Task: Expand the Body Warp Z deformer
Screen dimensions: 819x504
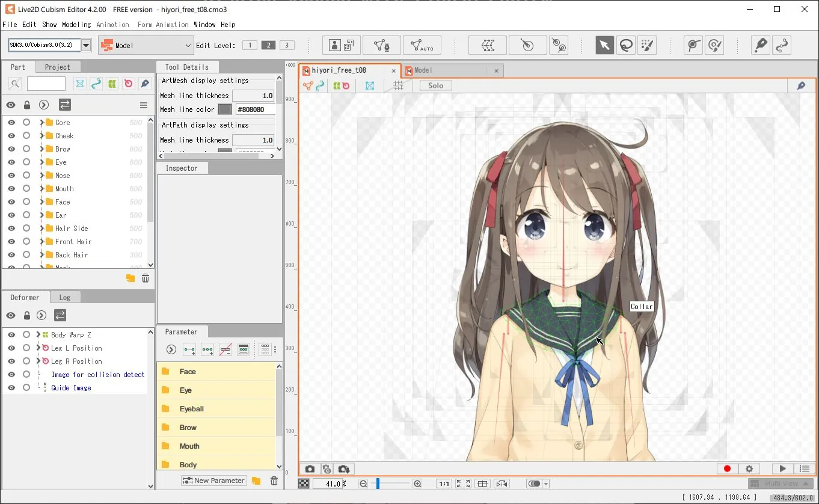Action: point(38,334)
